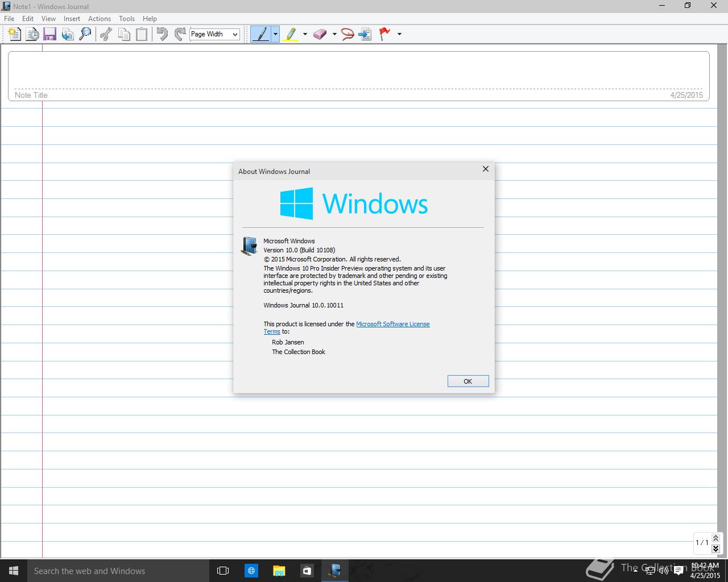This screenshot has height=582, width=728.
Task: Click the 'Rob Jansen' licensee text
Action: point(288,342)
